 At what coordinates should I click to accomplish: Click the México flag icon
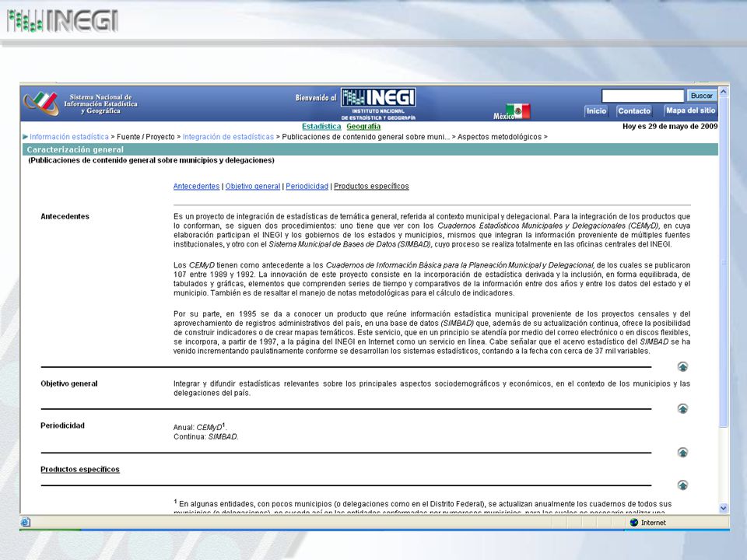[518, 111]
